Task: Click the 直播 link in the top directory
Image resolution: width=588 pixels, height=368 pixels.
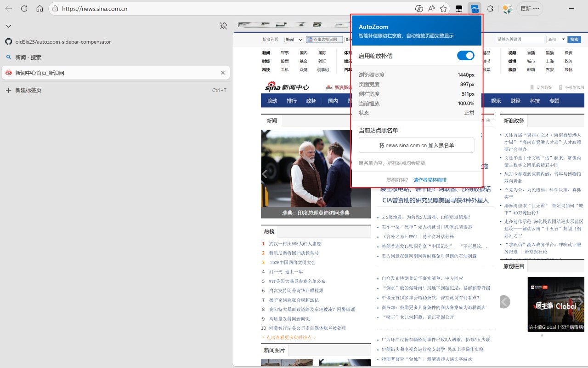Action: point(531,53)
